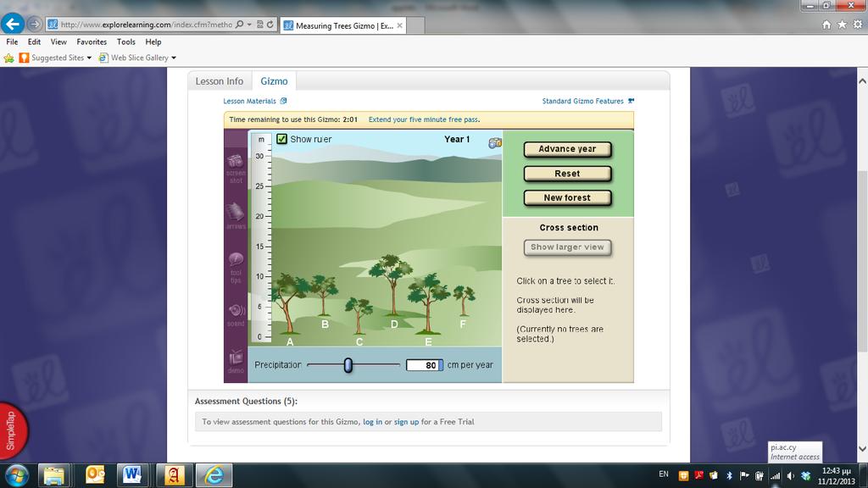
Task: Open Outlook from the taskbar
Action: point(95,476)
